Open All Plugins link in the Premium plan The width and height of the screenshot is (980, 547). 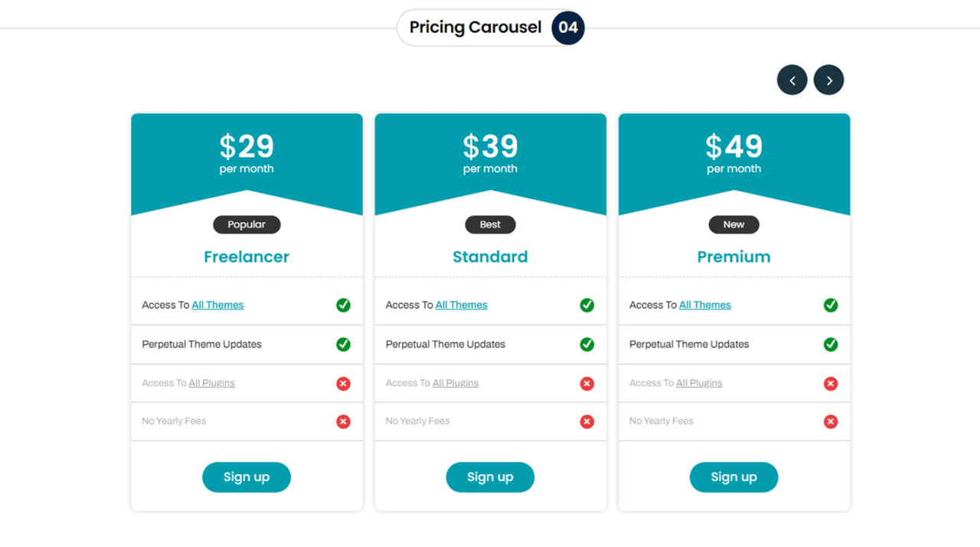(x=699, y=382)
